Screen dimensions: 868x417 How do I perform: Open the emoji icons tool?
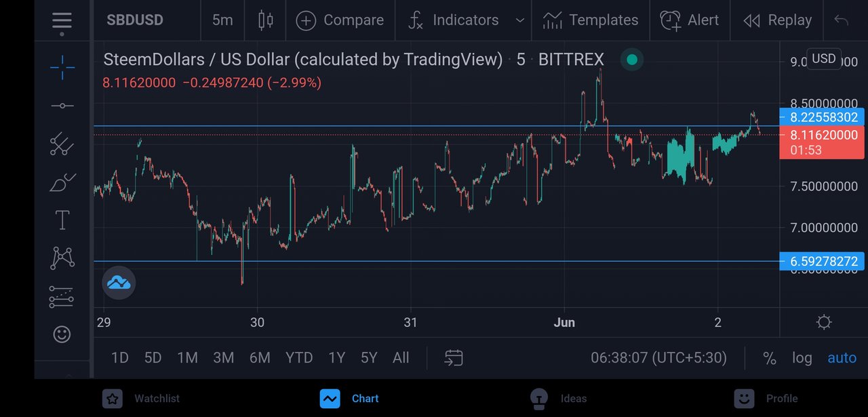click(62, 334)
